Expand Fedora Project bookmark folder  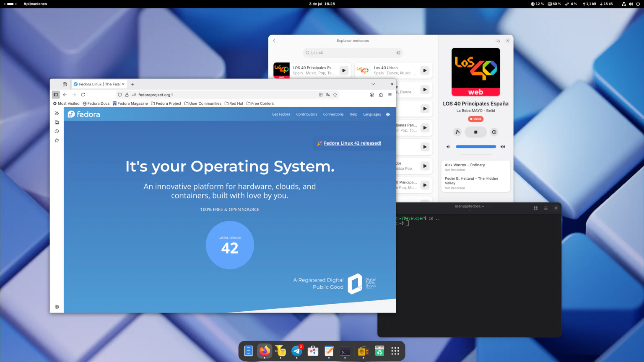[166, 103]
